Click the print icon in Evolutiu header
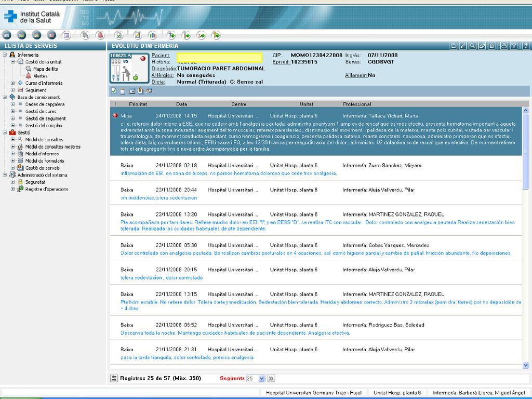 [504, 46]
